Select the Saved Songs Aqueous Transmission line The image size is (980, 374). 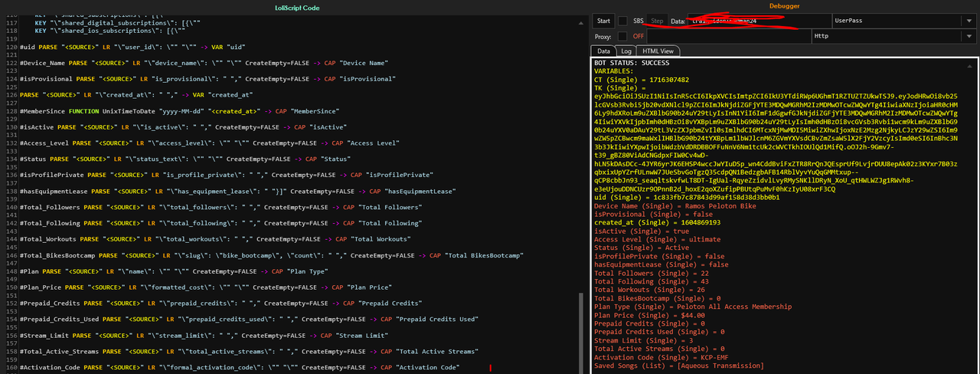[678, 366]
